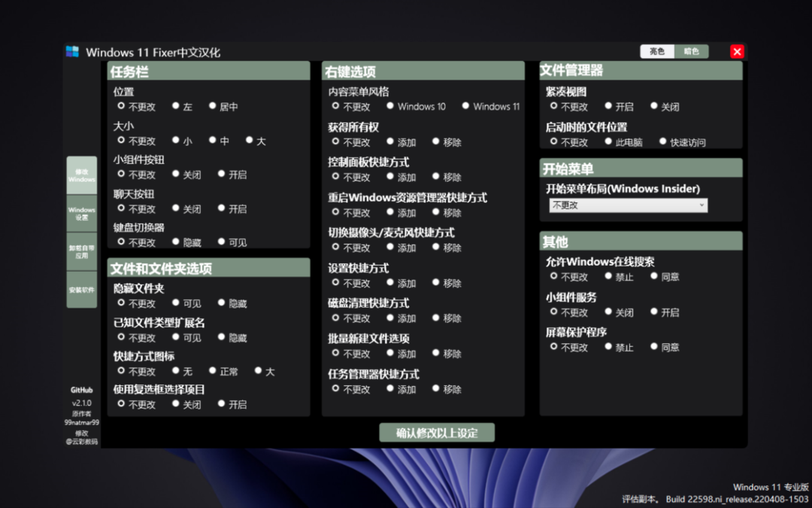Set 快捷方式图标 to 大

pos(265,371)
